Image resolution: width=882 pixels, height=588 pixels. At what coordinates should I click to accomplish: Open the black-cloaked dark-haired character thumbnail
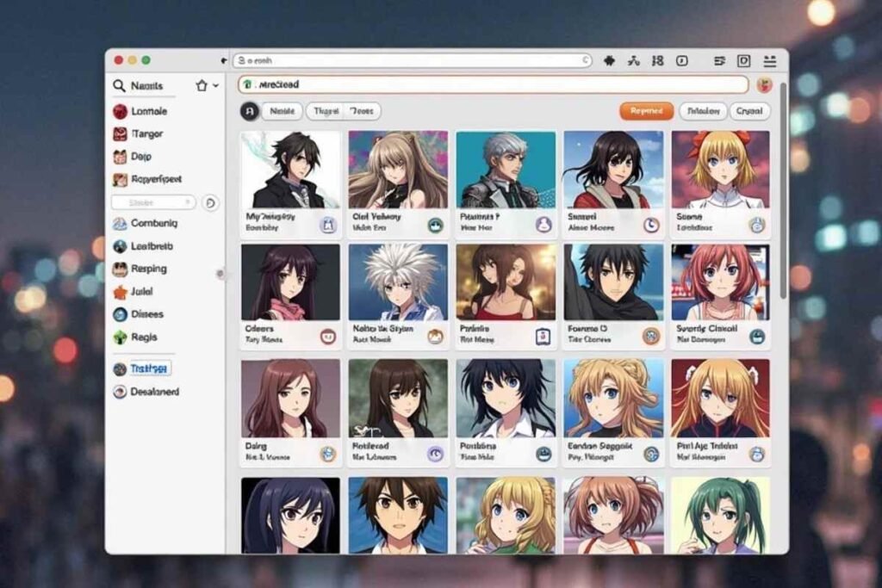tap(613, 282)
